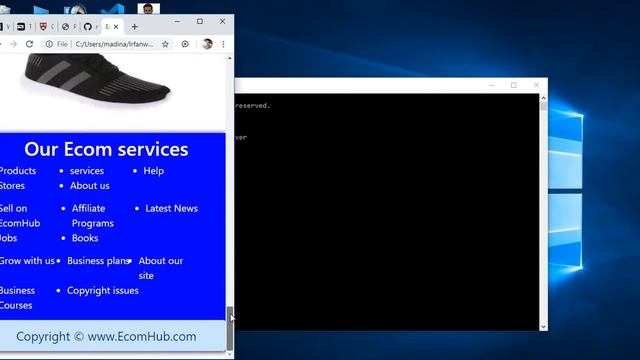Maximize the Chrome window
The image size is (640, 360).
click(200, 21)
